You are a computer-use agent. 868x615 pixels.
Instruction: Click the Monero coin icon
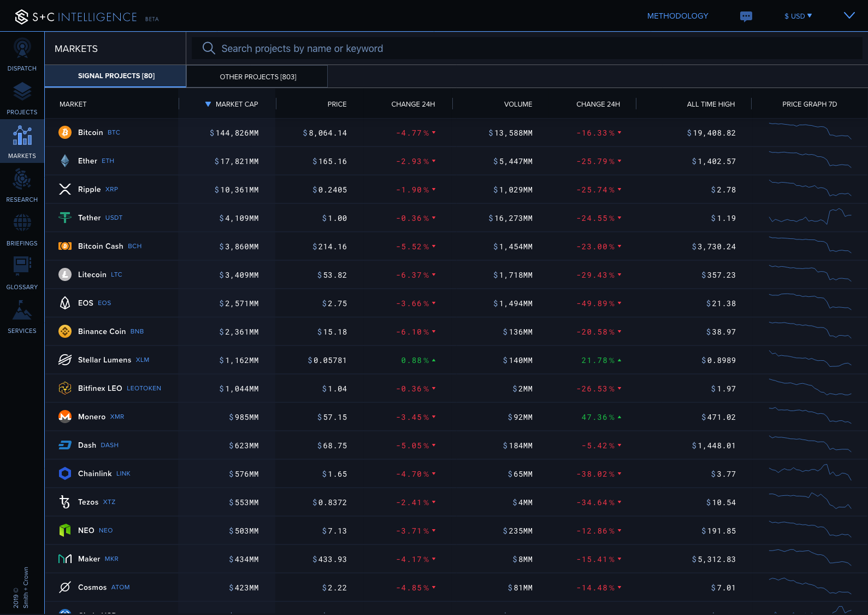point(65,417)
